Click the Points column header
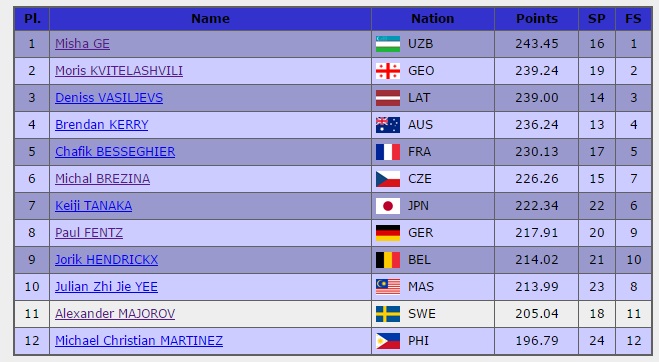Screen dimensions: 659x362 537,18
